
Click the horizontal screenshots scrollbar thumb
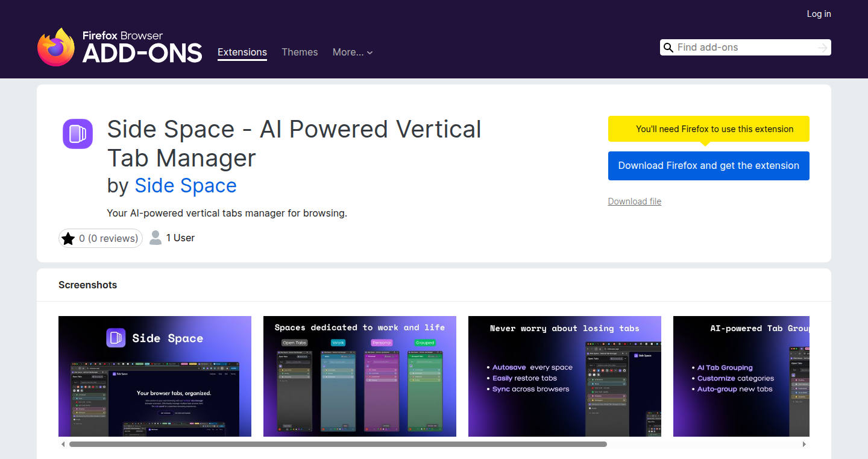(338, 445)
